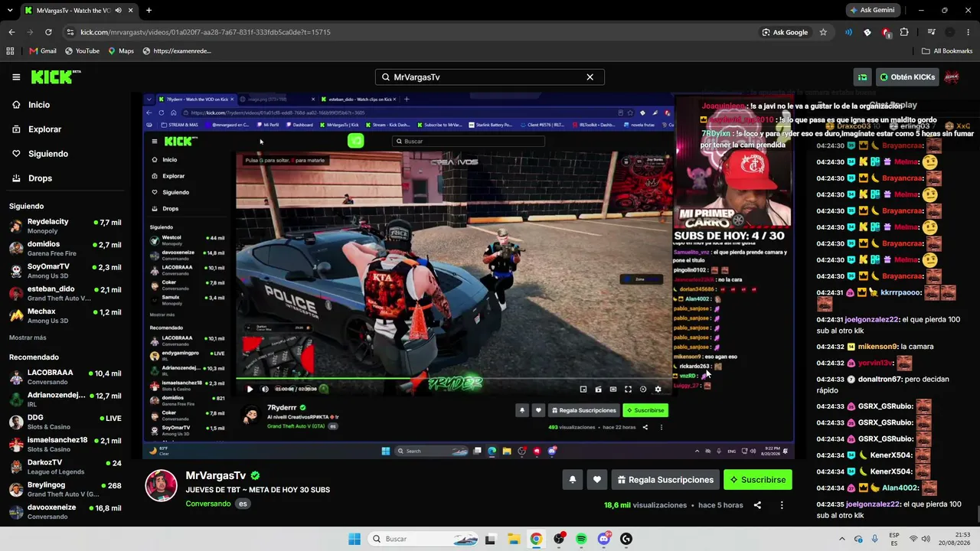Open the red extension with badge 1
The width and height of the screenshot is (980, 551).
point(886,32)
